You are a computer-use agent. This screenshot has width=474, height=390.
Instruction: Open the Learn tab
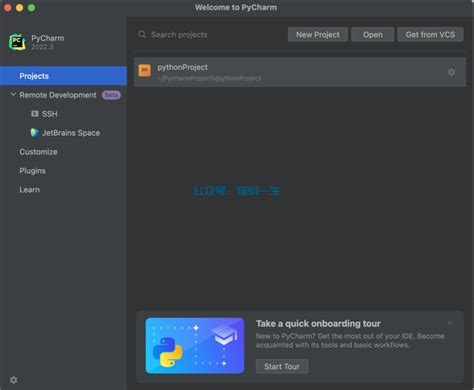click(29, 190)
